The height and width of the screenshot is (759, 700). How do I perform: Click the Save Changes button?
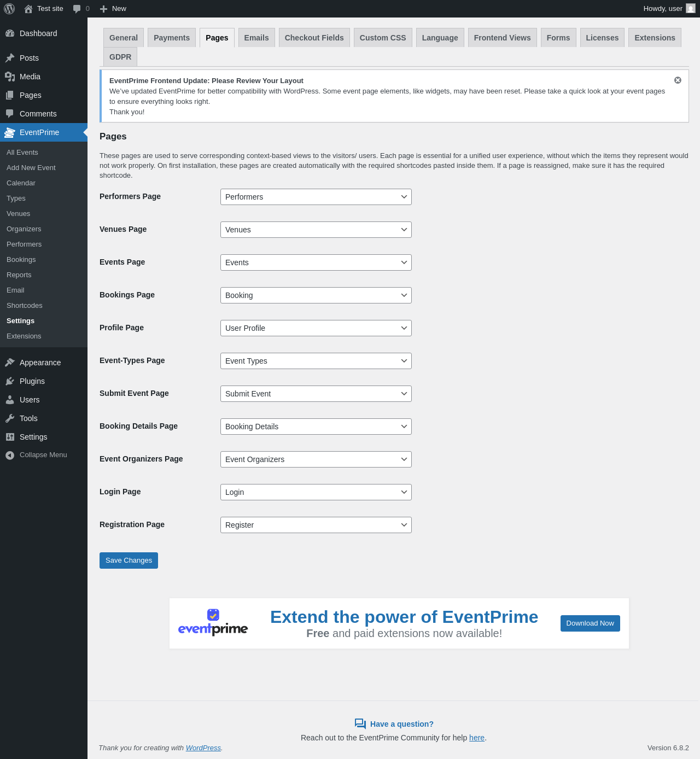(129, 561)
